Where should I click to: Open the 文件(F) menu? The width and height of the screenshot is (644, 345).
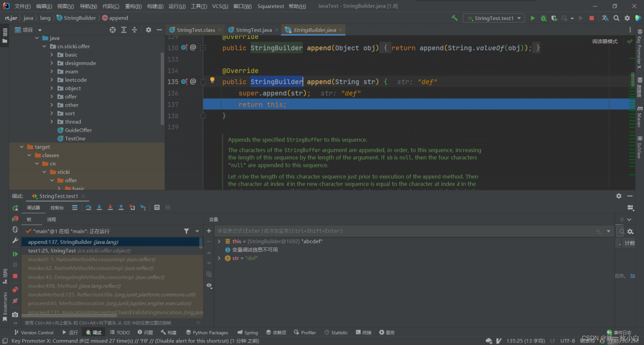pos(23,6)
